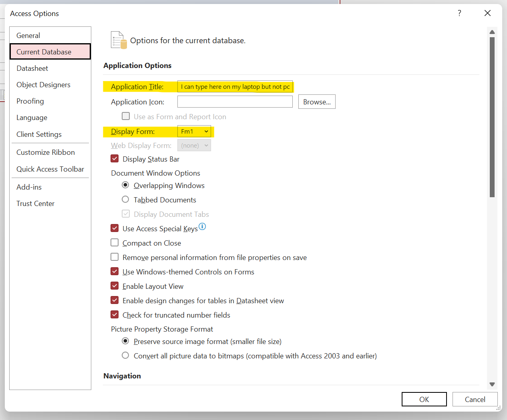Select the Current Database category
The height and width of the screenshot is (420, 507).
pyautogui.click(x=50, y=52)
